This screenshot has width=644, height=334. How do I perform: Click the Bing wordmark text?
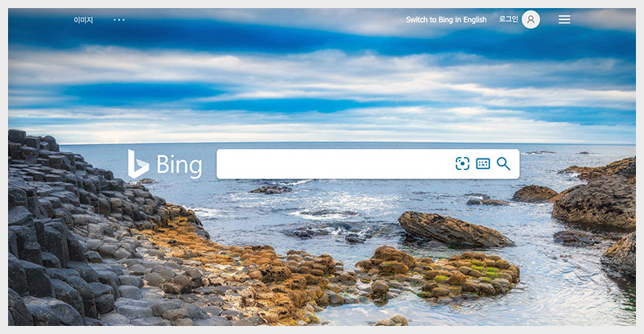pyautogui.click(x=179, y=166)
